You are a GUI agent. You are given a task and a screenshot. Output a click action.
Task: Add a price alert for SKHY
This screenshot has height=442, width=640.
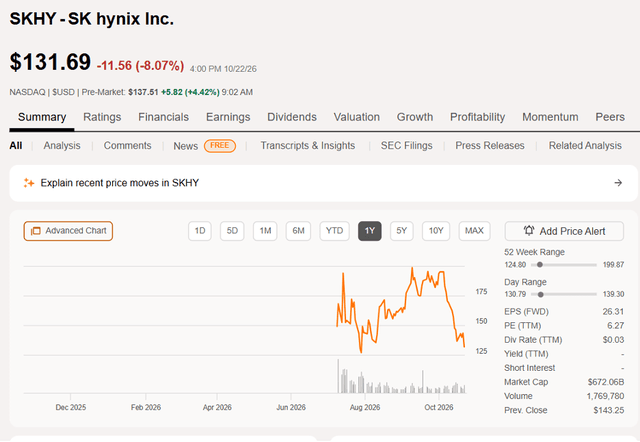tap(564, 231)
